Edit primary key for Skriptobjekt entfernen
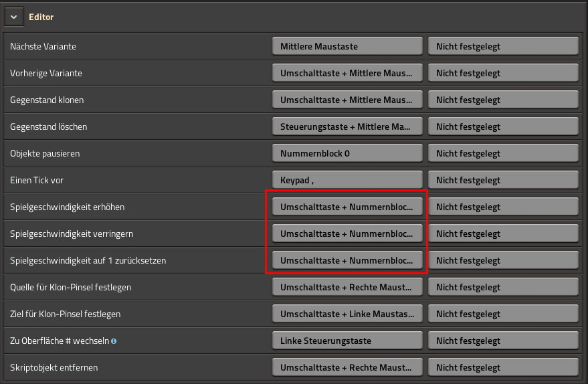The height and width of the screenshot is (384, 588). (x=347, y=367)
